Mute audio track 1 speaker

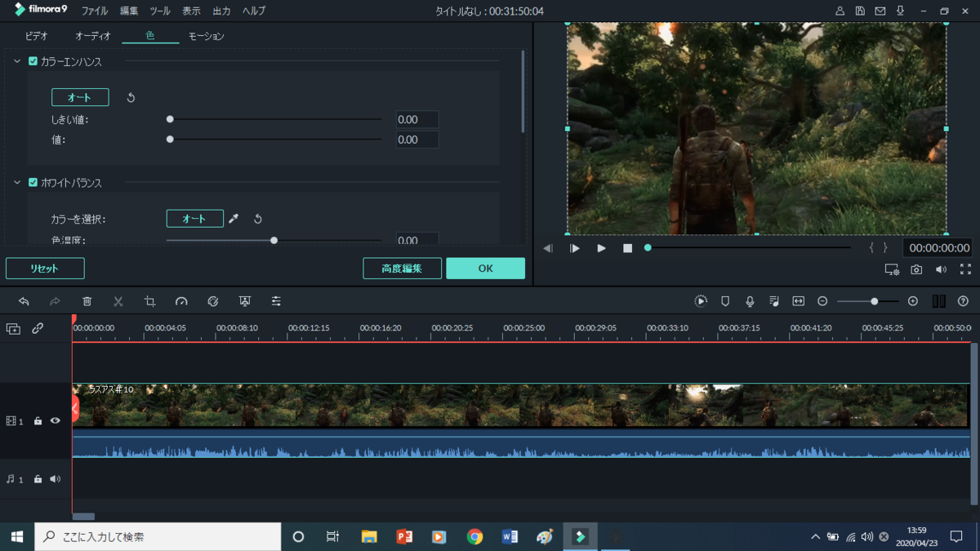[56, 479]
